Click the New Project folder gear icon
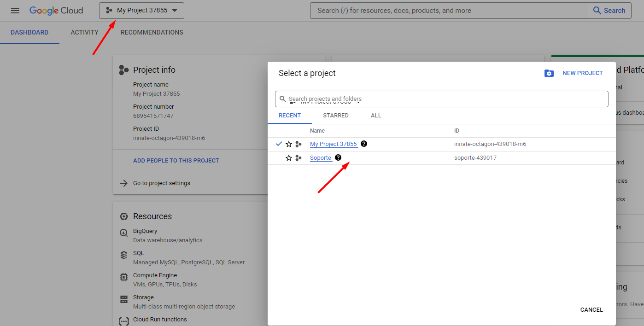Screen dimensions: 644x326 point(549,73)
